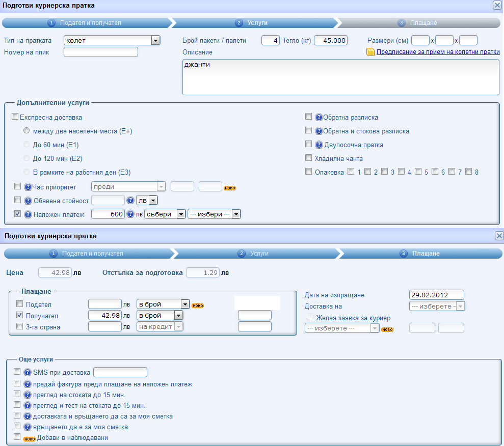The height and width of the screenshot is (446, 504).
Task: Click help icon next to SMS при доставка
Action: (x=28, y=372)
